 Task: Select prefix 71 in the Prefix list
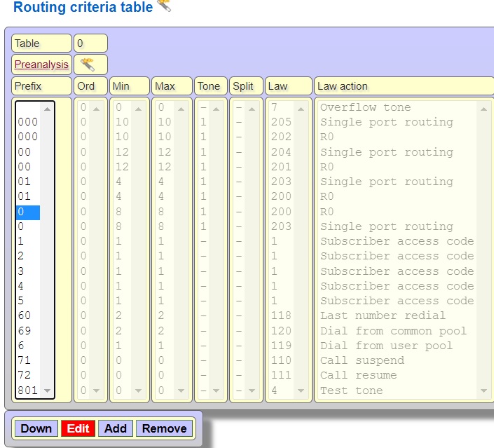[25, 360]
